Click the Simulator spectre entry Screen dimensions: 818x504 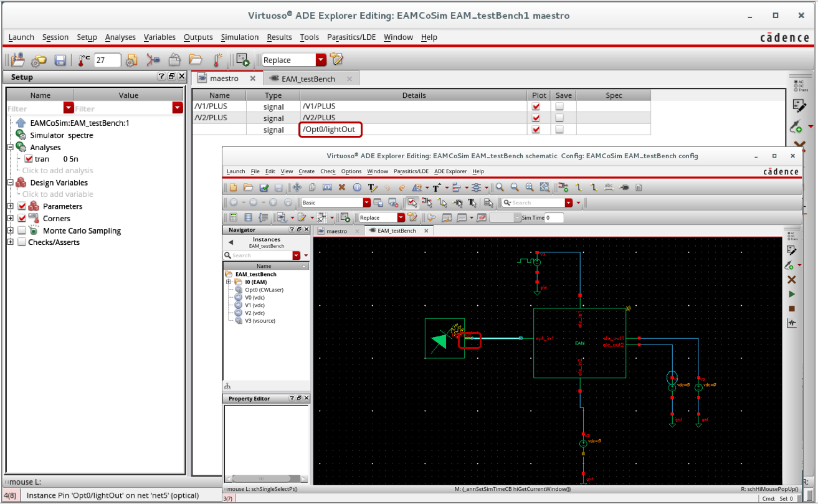coord(62,135)
